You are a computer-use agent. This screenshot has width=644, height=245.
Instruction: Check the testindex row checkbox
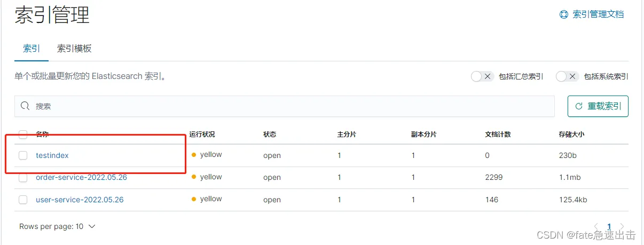23,155
